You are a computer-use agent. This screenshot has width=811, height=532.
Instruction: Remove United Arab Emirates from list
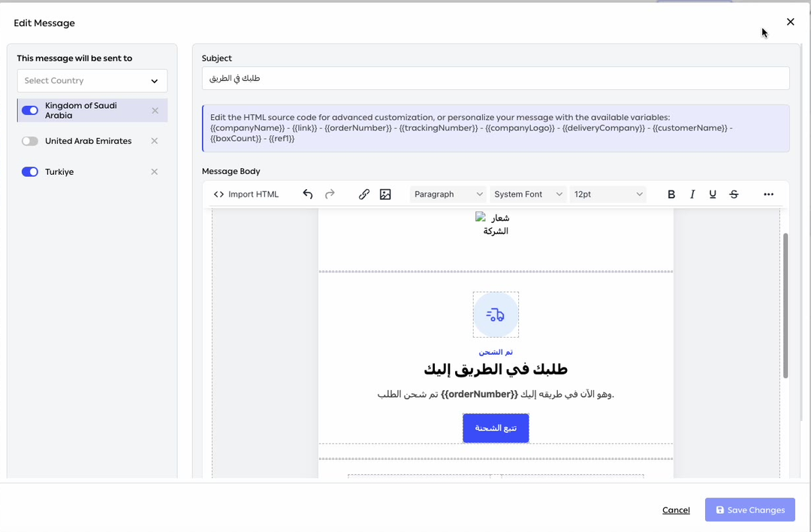[x=154, y=140]
